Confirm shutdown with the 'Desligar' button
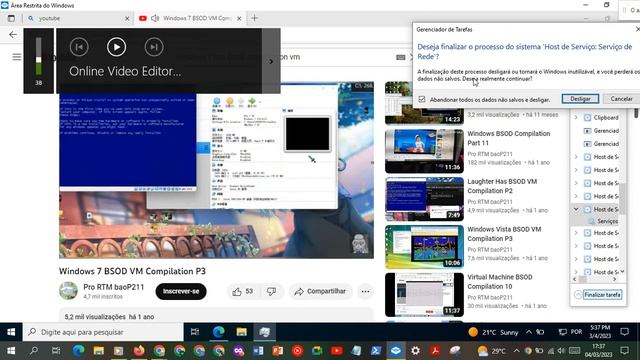The height and width of the screenshot is (360, 640). [x=580, y=99]
